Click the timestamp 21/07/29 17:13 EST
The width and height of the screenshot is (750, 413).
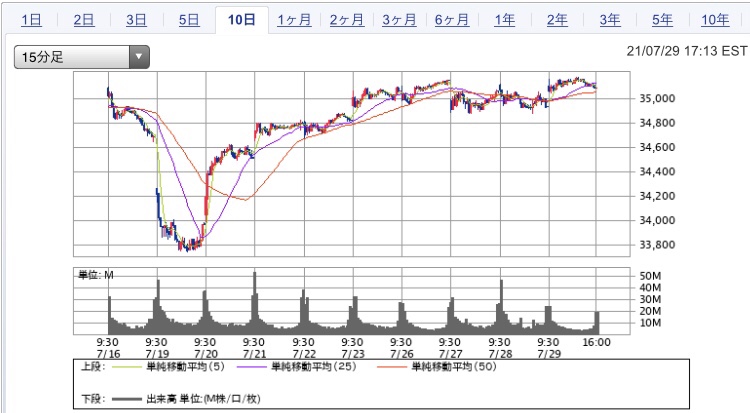click(687, 51)
